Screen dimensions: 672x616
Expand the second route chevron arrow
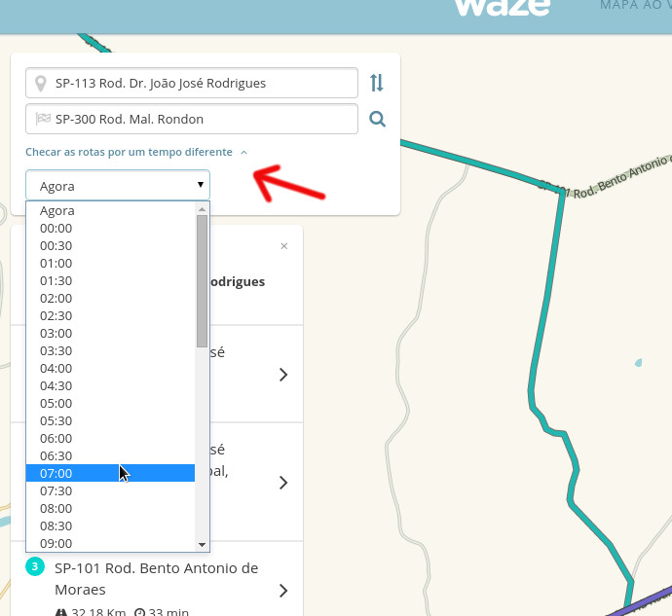[x=283, y=483]
